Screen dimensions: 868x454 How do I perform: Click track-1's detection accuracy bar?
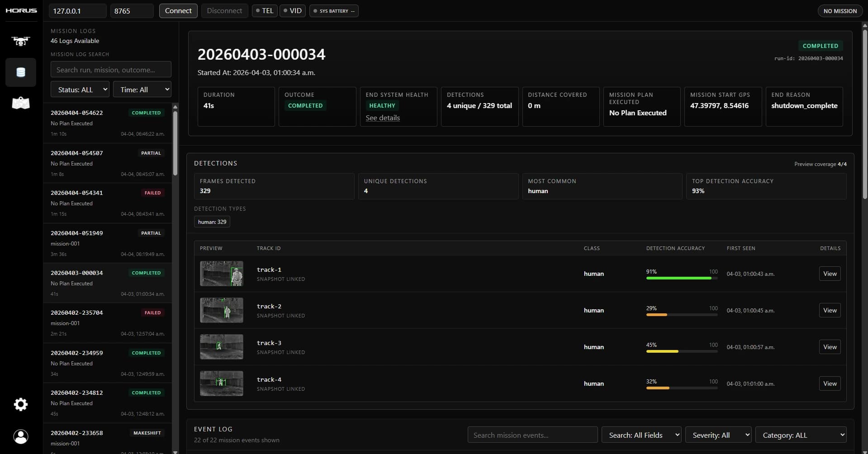(681, 278)
